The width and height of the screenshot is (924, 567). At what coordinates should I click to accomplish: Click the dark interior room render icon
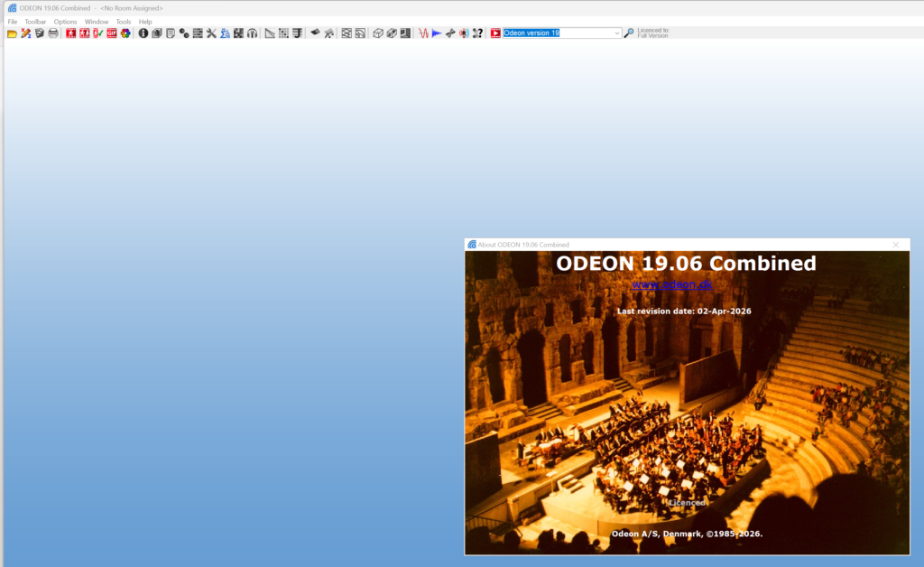[405, 33]
